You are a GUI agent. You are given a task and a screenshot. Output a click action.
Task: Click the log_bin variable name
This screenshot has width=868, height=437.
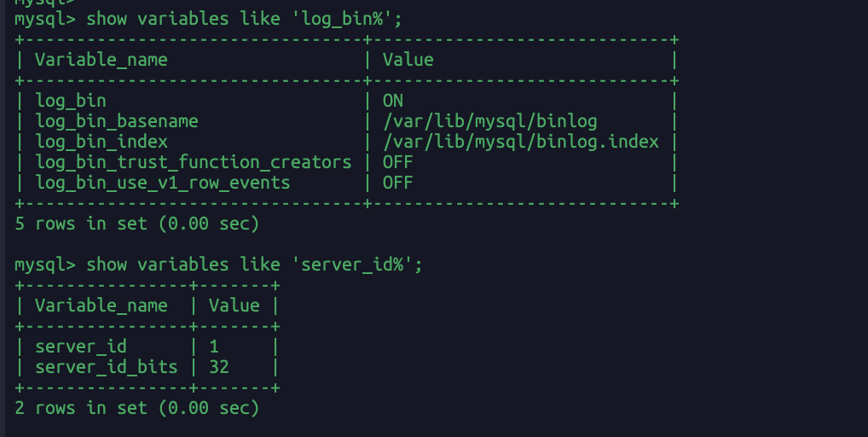[70, 101]
